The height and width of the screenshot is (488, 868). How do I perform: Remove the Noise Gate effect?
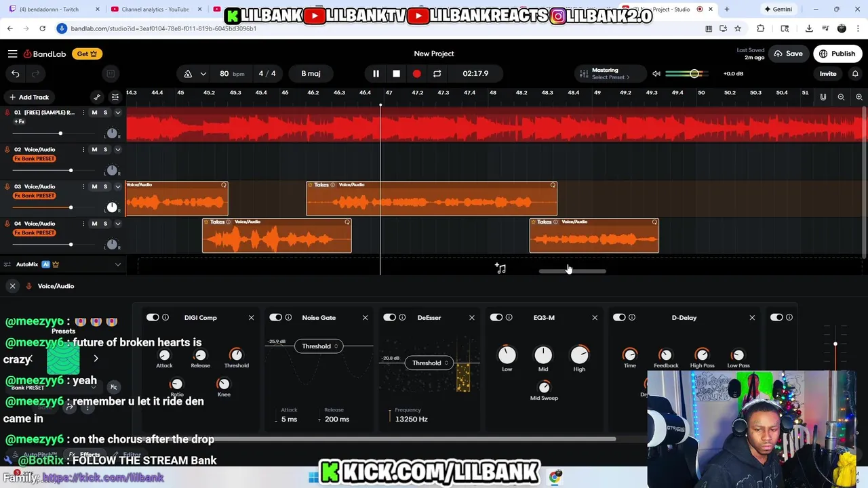(x=365, y=317)
